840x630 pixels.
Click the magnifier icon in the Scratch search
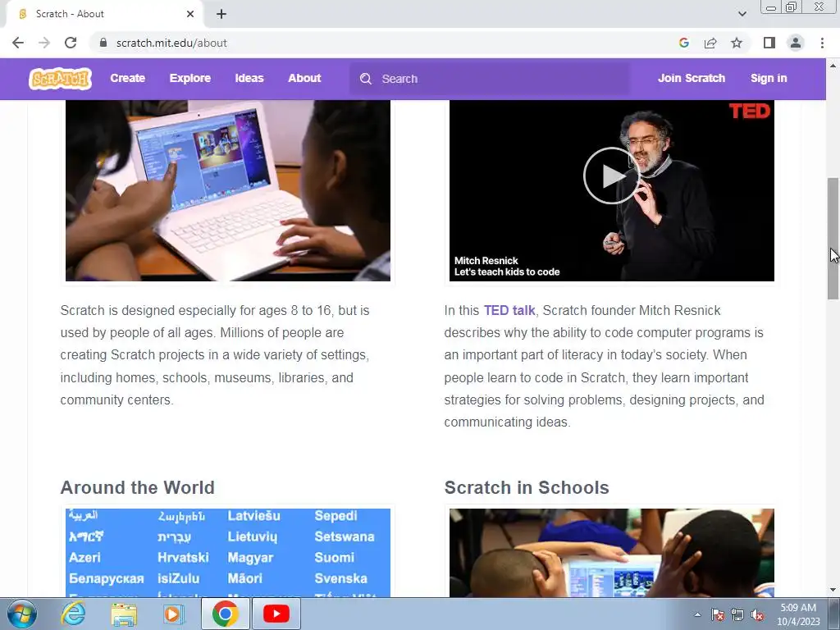pyautogui.click(x=366, y=79)
